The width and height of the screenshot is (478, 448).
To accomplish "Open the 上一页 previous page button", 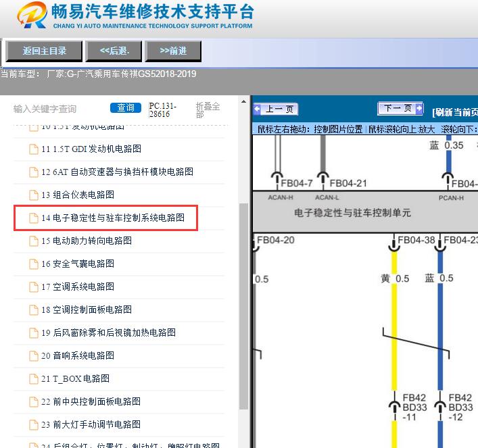I will tap(276, 109).
